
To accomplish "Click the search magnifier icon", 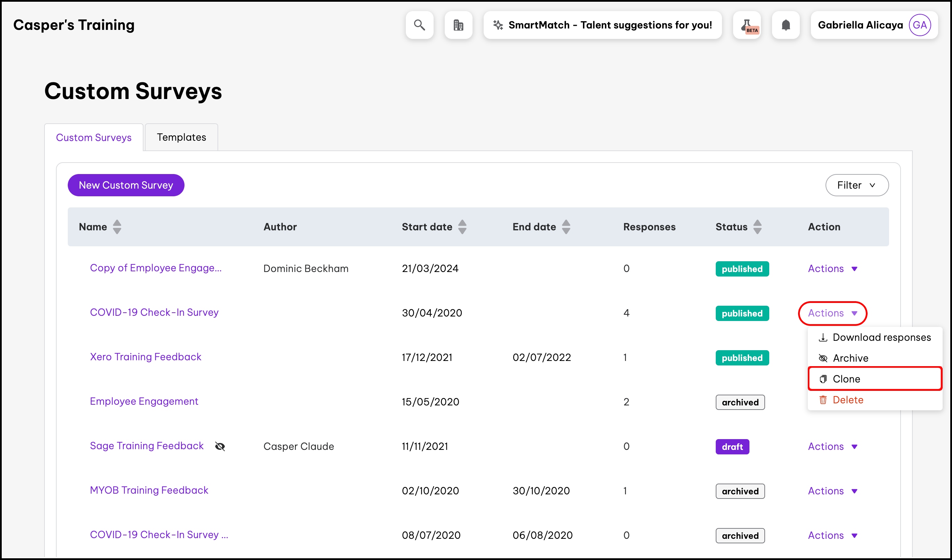I will pyautogui.click(x=419, y=25).
